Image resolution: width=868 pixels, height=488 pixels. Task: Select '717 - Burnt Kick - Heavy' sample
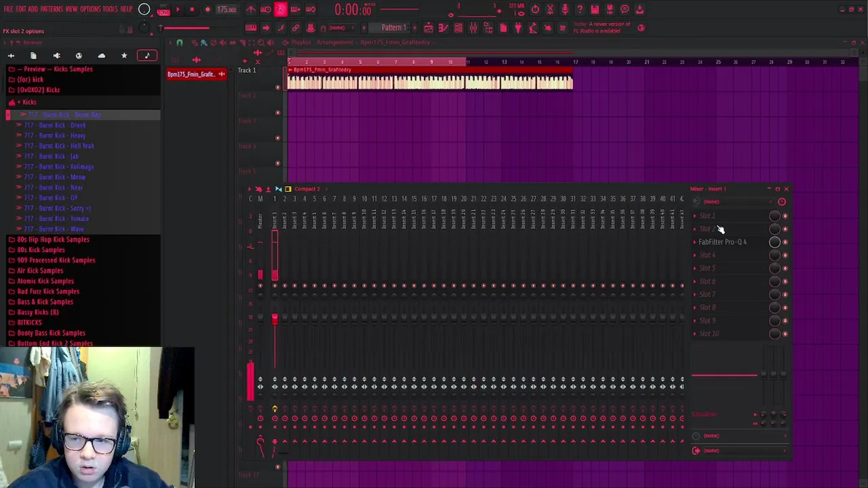pos(56,136)
